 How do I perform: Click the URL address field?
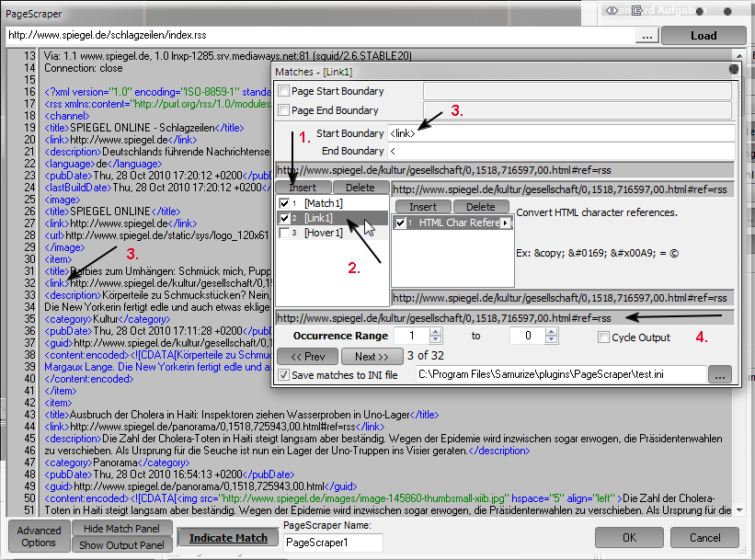tap(320, 35)
